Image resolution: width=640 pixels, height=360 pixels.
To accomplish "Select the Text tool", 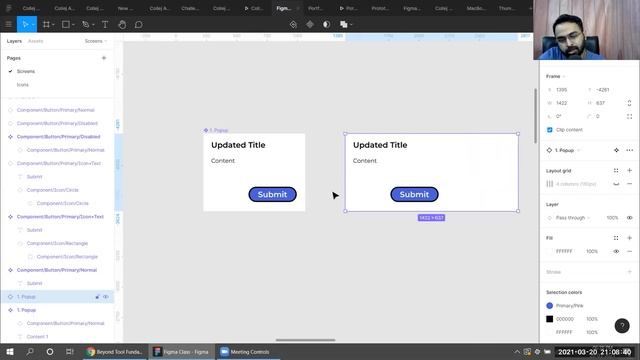I will coord(105,24).
